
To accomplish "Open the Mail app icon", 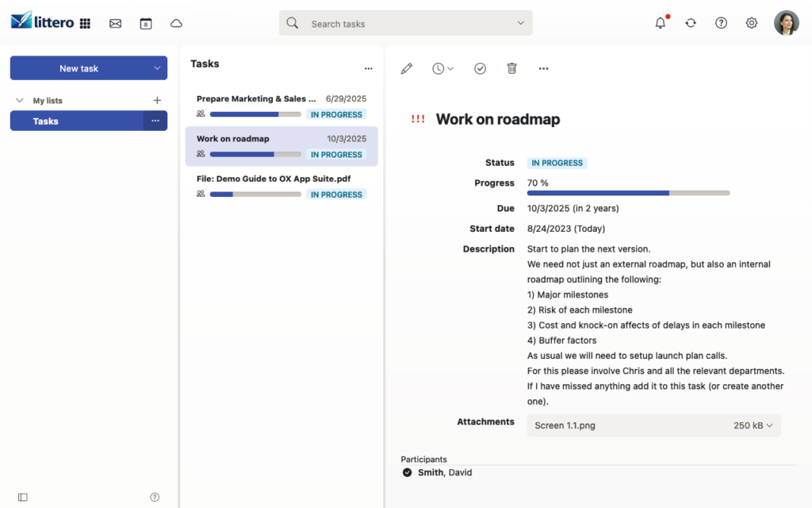I will pyautogui.click(x=116, y=24).
